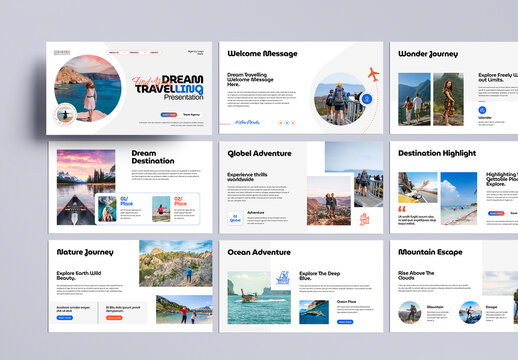Click the sea turtle photo

(x=314, y=312)
